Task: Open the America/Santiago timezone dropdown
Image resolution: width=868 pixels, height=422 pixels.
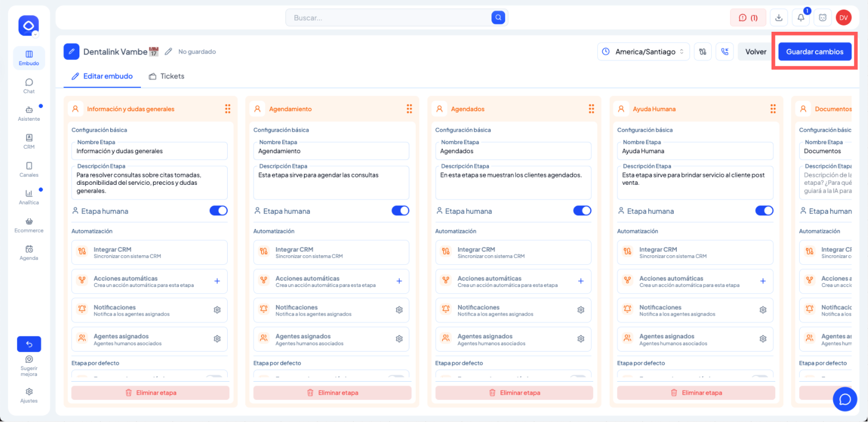Action: click(x=644, y=52)
